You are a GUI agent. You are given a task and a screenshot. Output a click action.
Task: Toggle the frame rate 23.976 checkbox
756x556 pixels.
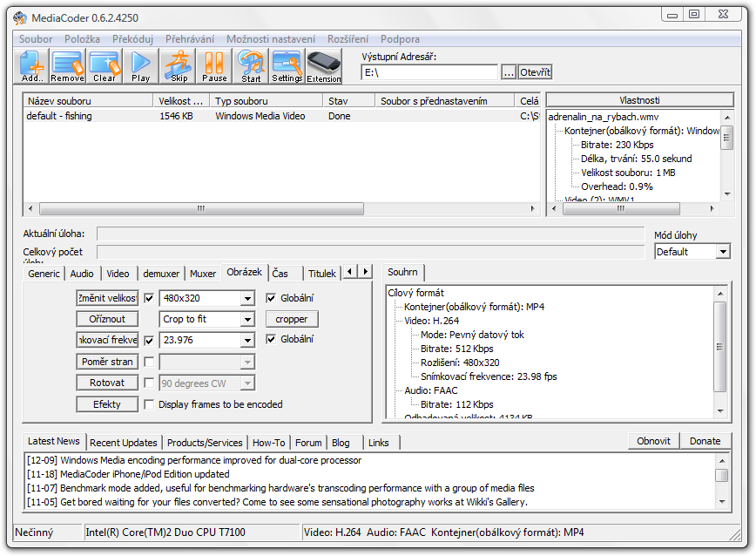coord(149,341)
